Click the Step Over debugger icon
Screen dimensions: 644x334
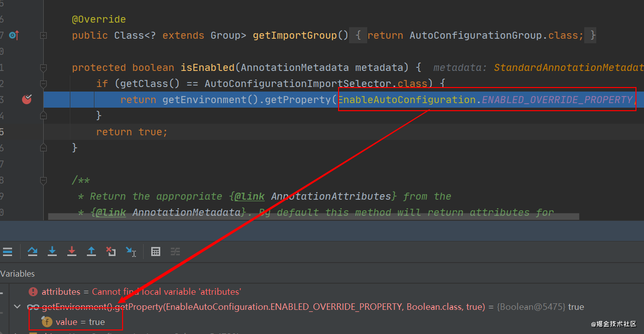click(32, 252)
